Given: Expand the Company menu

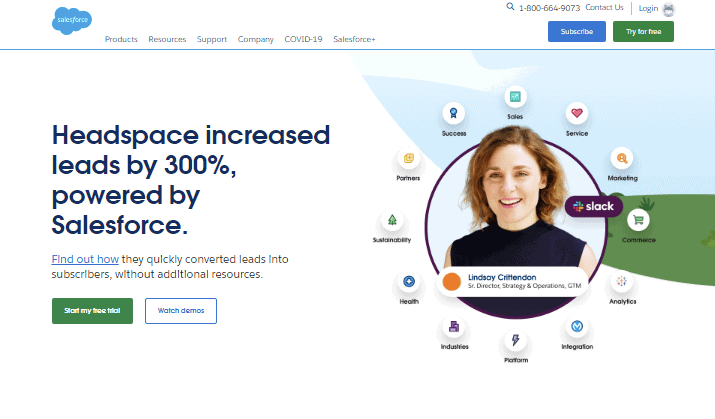Looking at the screenshot, I should click(x=255, y=39).
